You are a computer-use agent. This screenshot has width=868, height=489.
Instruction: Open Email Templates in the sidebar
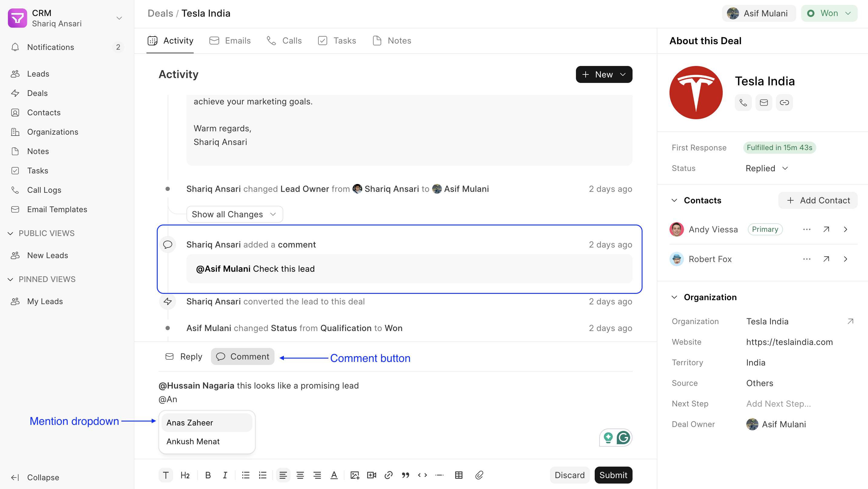click(67, 209)
